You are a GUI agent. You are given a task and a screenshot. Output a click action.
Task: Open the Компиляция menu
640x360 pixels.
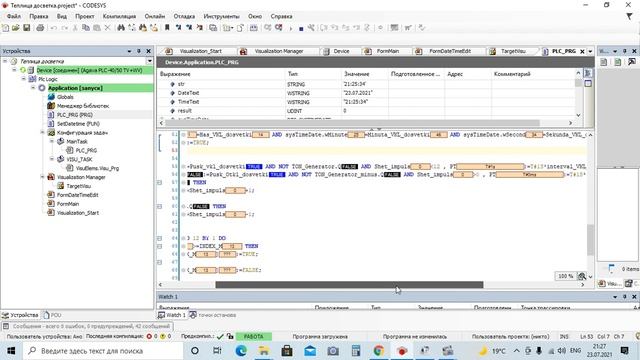point(119,16)
